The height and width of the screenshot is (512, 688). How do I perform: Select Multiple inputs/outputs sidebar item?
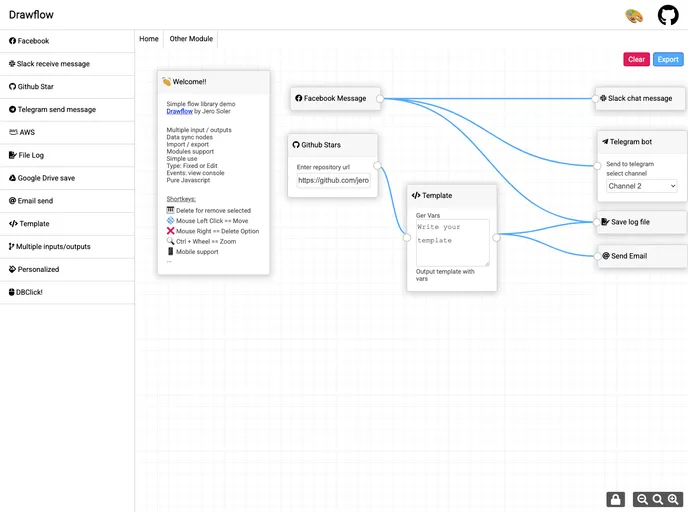(x=67, y=246)
